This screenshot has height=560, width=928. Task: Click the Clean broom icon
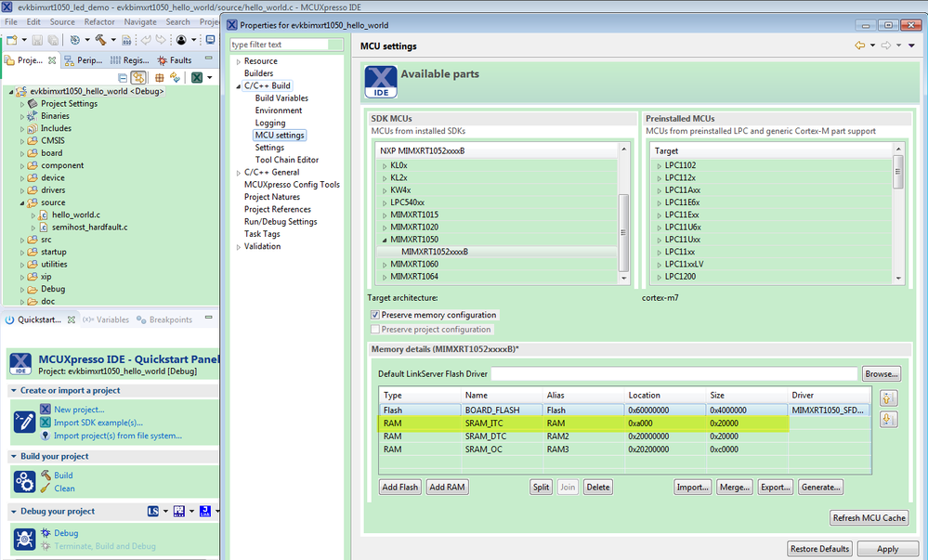46,488
